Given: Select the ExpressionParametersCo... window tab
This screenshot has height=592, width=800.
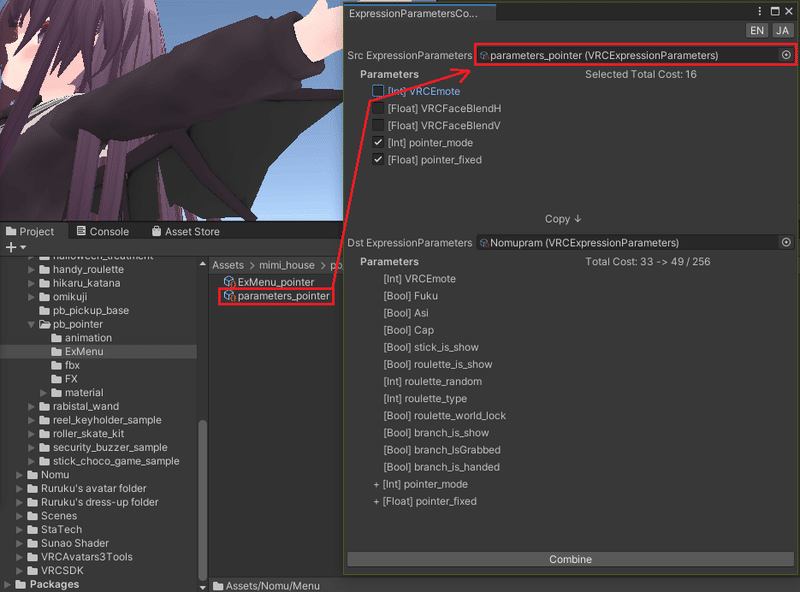Looking at the screenshot, I should click(x=419, y=13).
